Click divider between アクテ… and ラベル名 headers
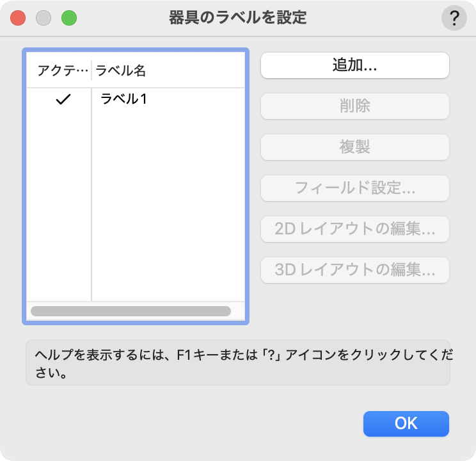476x461 pixels. (x=92, y=70)
